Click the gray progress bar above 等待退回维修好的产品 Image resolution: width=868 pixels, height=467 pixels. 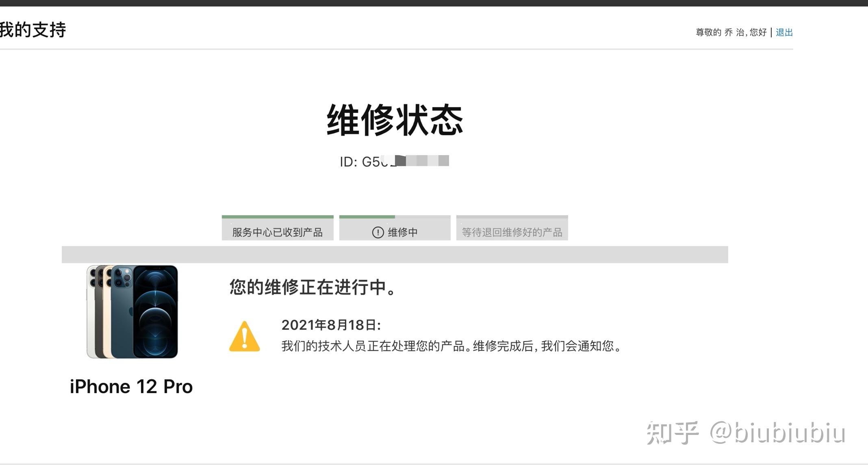click(x=512, y=217)
